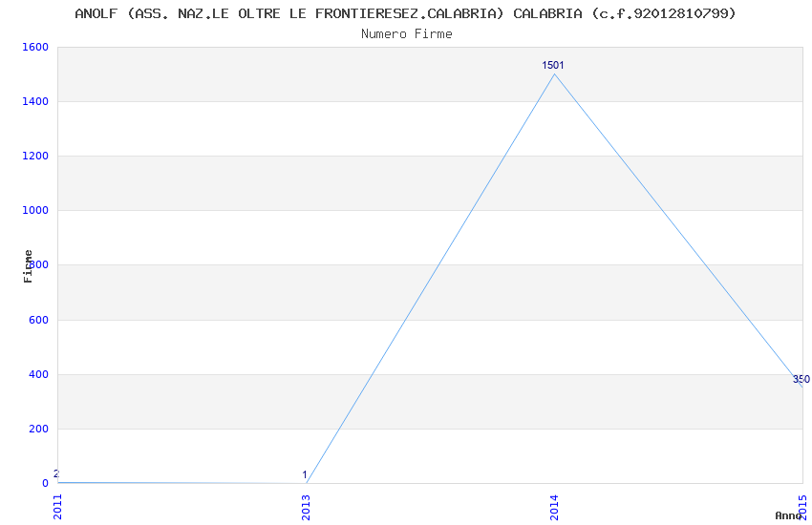This screenshot has height=525, width=812.
Task: Click the 350 data point label
Action: [x=801, y=379]
